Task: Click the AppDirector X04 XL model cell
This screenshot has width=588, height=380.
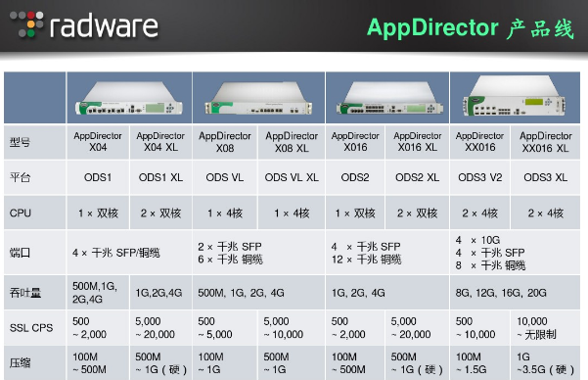Action: pos(160,142)
